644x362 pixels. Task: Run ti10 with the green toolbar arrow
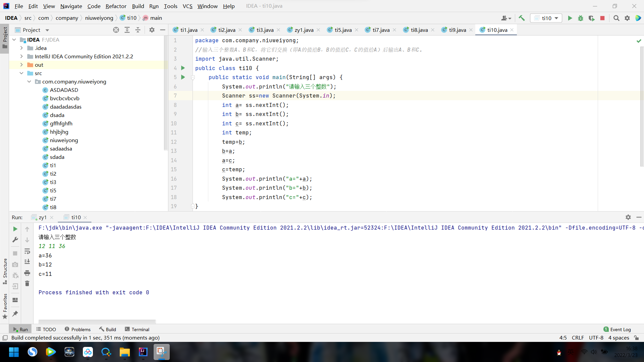(x=570, y=18)
